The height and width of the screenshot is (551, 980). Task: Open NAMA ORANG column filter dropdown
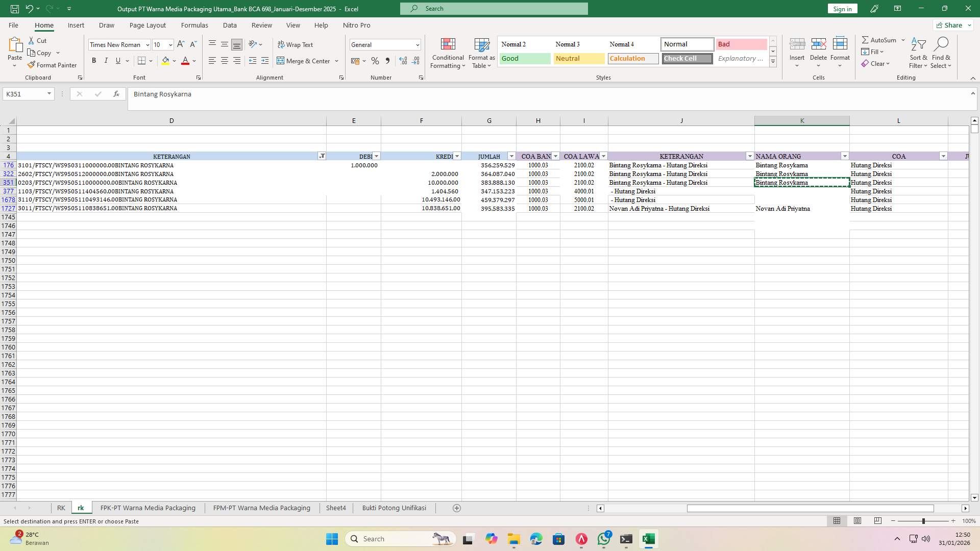845,156
